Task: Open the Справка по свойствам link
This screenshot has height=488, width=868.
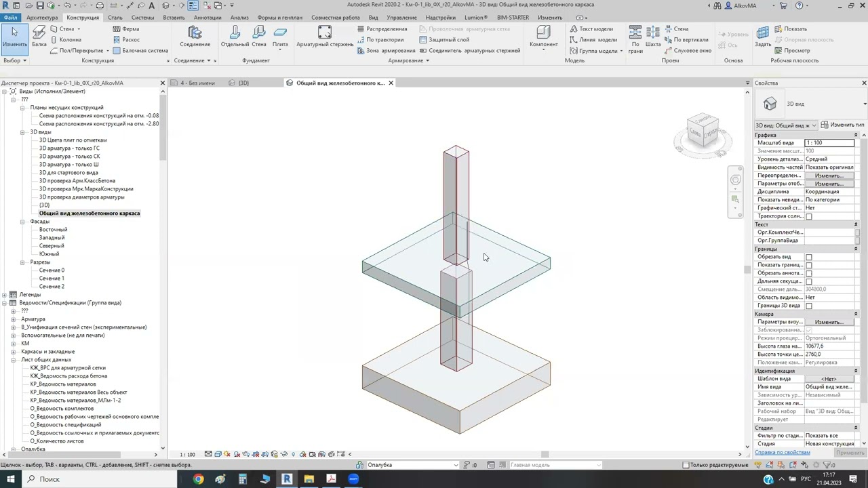Action: [783, 452]
